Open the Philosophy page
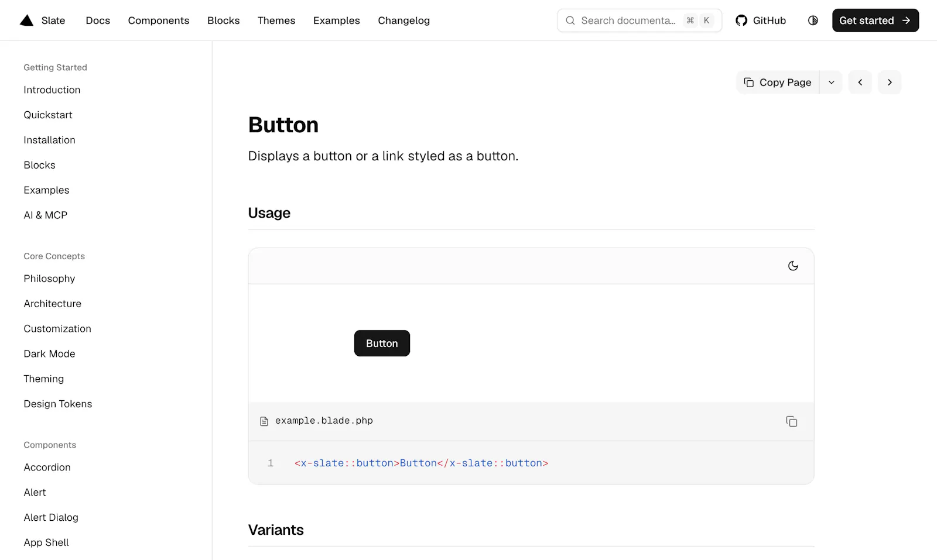 (49, 279)
